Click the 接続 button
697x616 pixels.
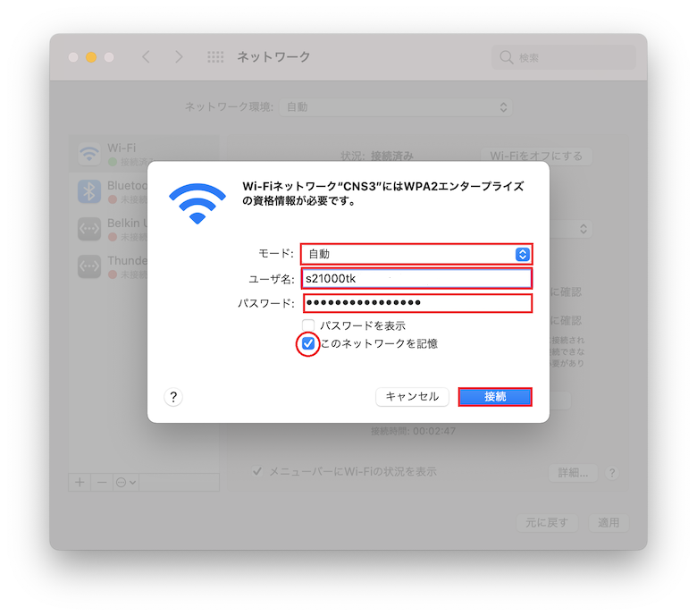click(495, 397)
